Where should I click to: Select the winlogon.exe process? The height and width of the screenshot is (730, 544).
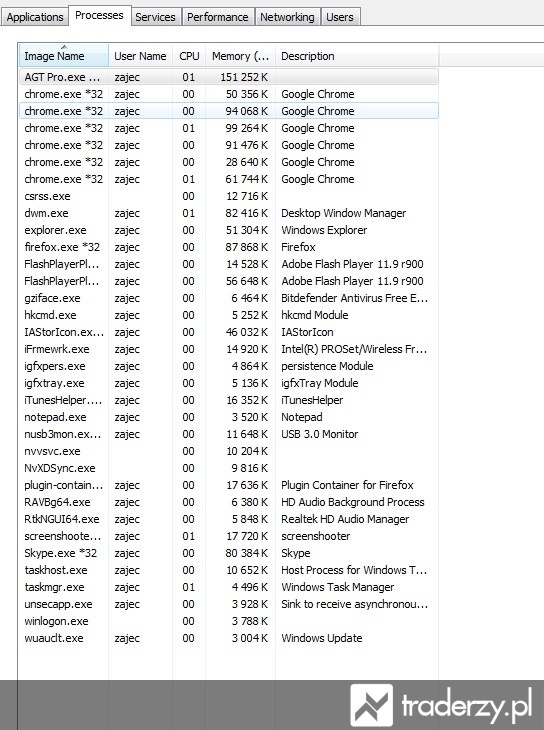pyautogui.click(x=229, y=621)
